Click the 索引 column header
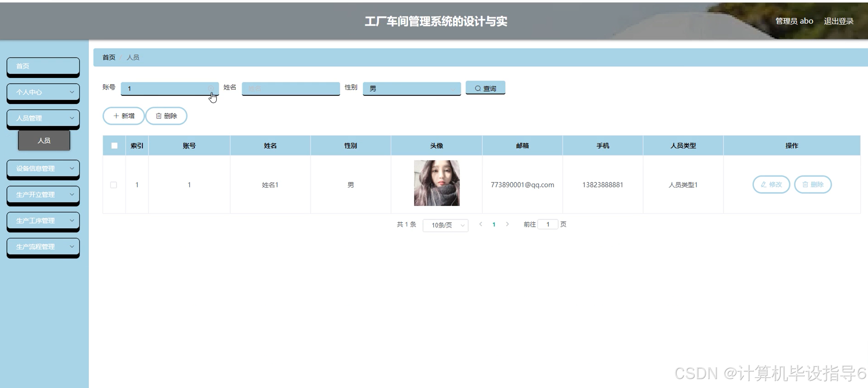This screenshot has width=868, height=388. tap(137, 145)
